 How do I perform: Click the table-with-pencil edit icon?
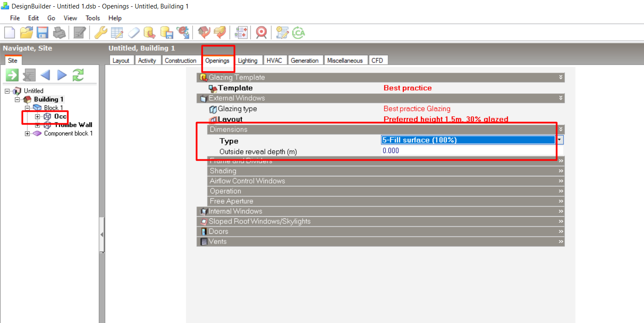(117, 32)
